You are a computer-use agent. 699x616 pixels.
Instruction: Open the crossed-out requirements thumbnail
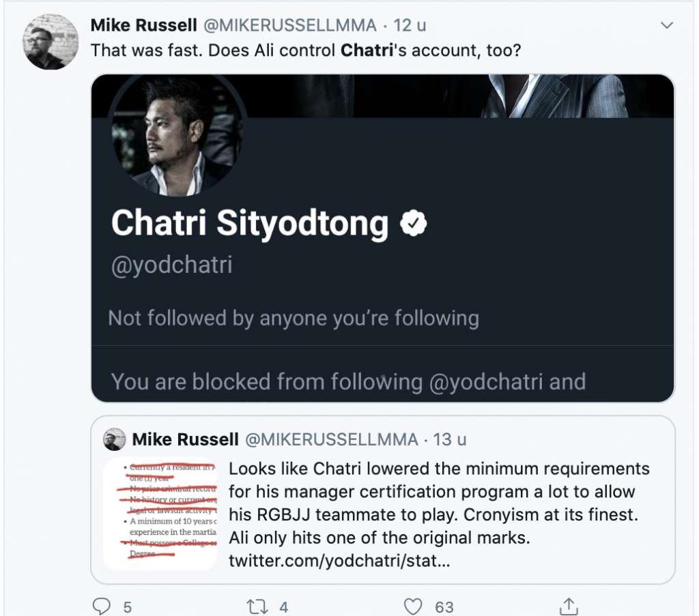(160, 514)
